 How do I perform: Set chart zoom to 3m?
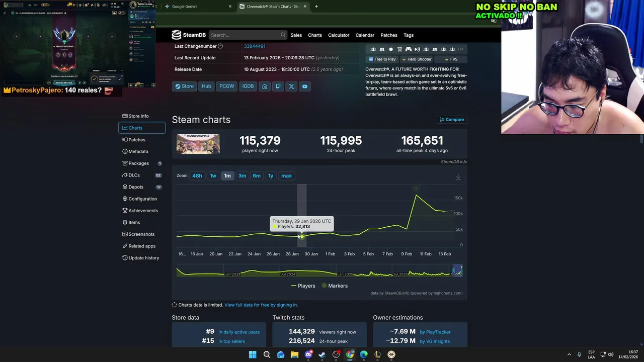click(242, 176)
